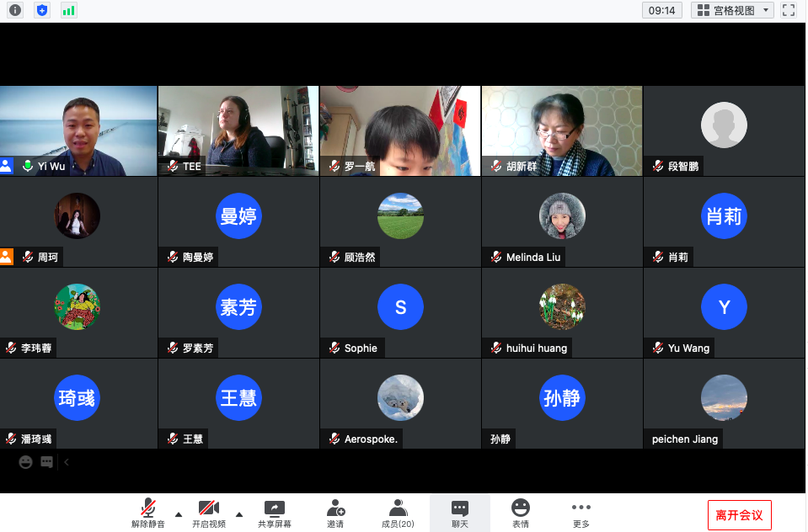Unmute the microphone (解除静音)
Image resolution: width=808 pixels, height=532 pixels.
point(148,513)
